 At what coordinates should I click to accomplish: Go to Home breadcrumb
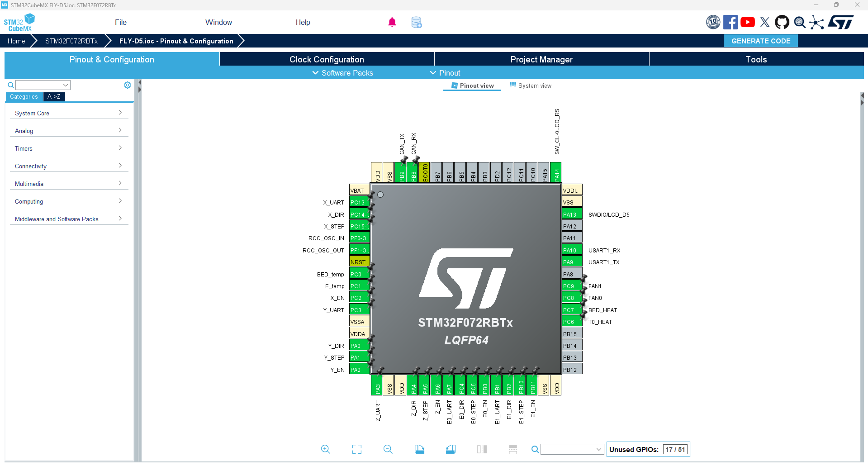pos(16,41)
